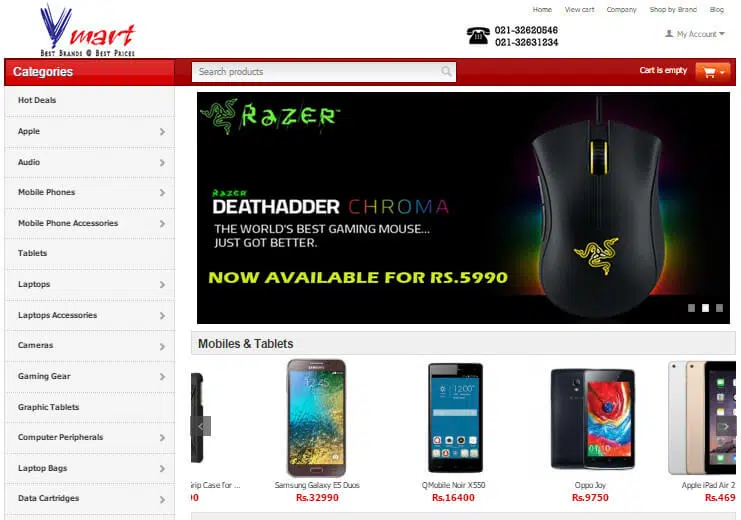Image resolution: width=741 pixels, height=520 pixels.
Task: Select the first banner slide indicator
Action: [x=691, y=308]
